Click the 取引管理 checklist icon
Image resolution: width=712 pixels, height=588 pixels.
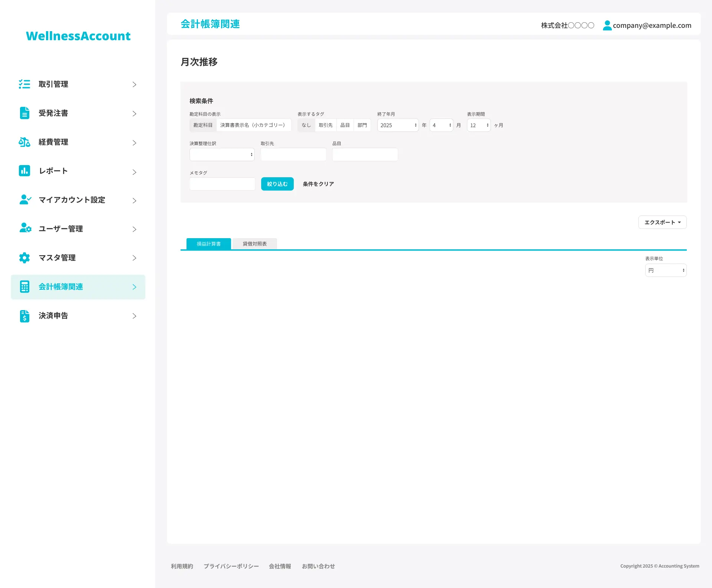[24, 84]
